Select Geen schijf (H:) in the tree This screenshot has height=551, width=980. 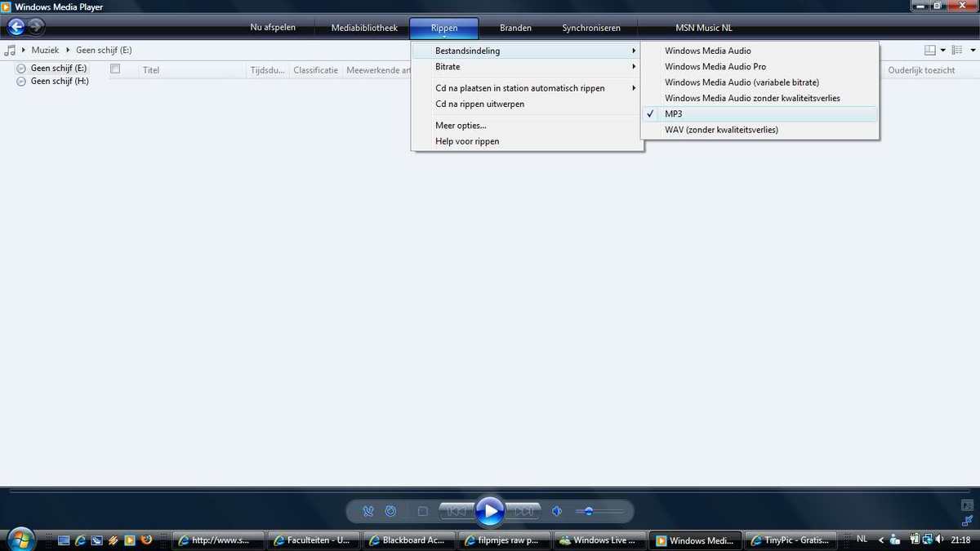[60, 82]
